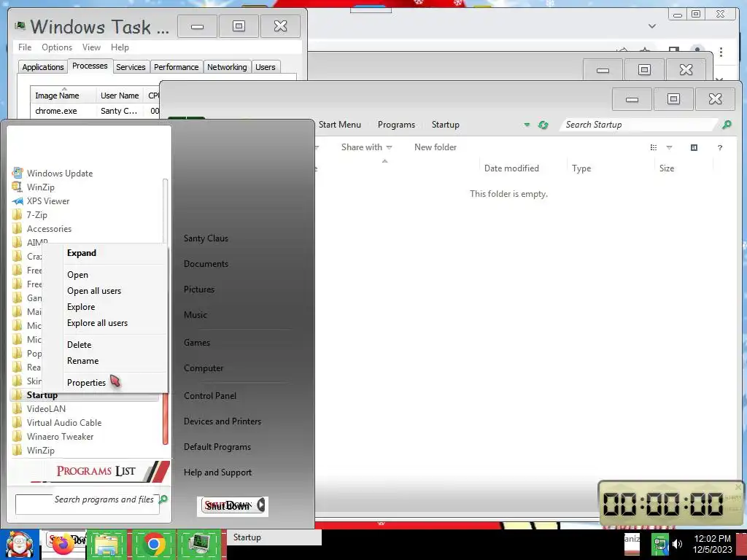The width and height of the screenshot is (747, 560).
Task: Open Chrome from the taskbar
Action: (153, 543)
